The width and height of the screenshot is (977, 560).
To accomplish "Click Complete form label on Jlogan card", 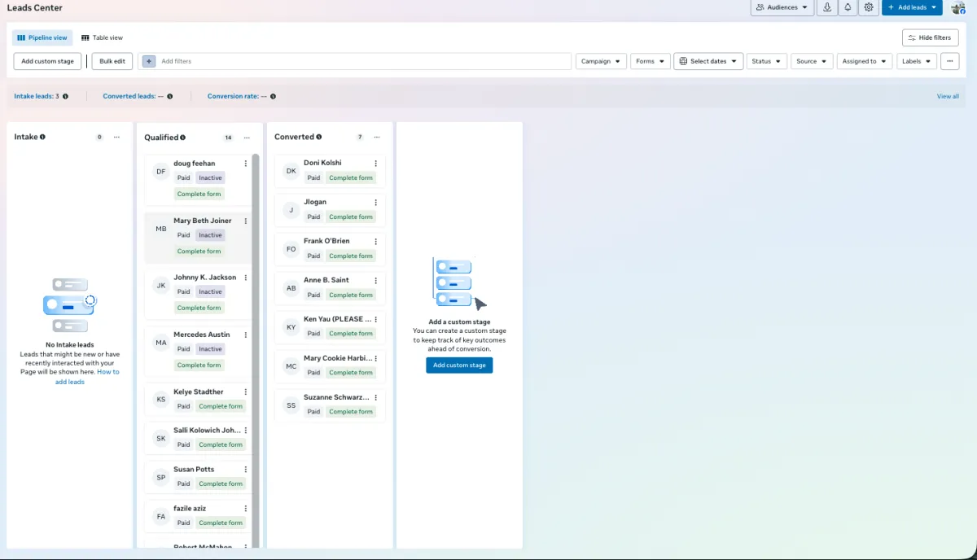I will (x=351, y=217).
